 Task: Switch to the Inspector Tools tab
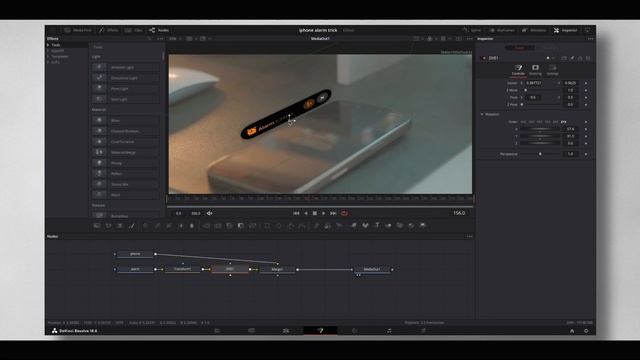click(519, 48)
